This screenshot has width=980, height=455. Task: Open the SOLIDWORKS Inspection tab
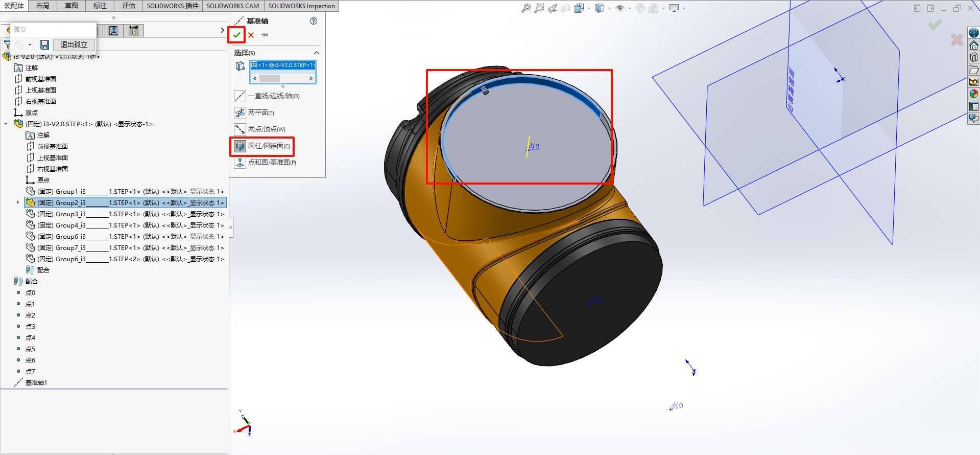[302, 6]
